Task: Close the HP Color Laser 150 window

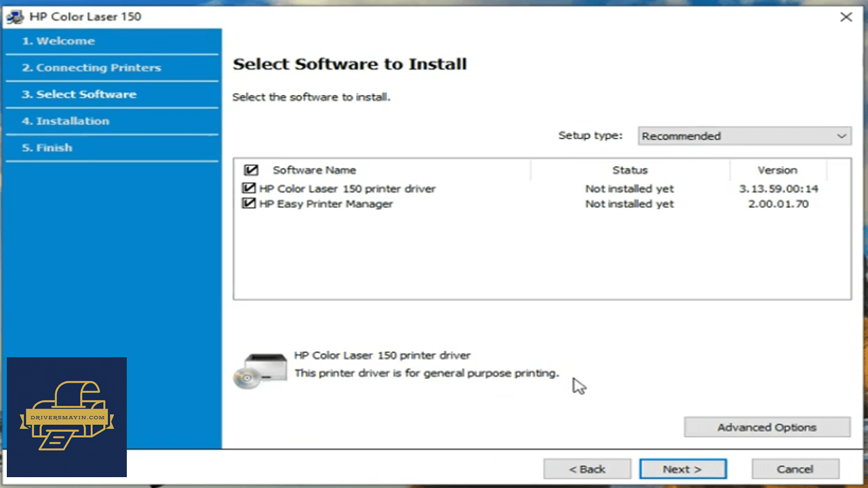Action: 846,17
